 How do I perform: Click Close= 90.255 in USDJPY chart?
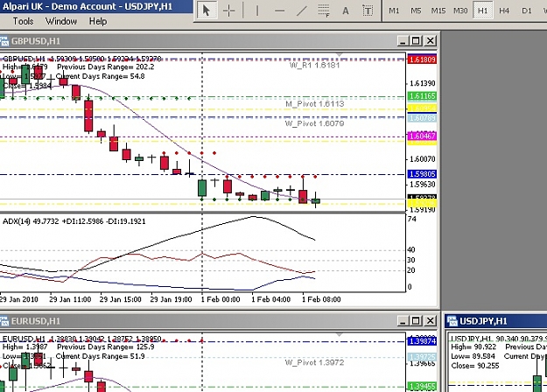(x=475, y=366)
